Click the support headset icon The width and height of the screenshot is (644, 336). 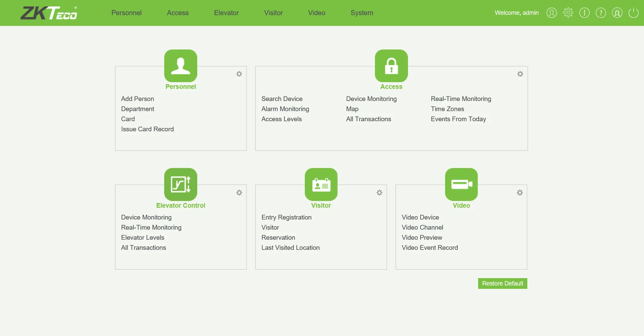[x=617, y=12]
